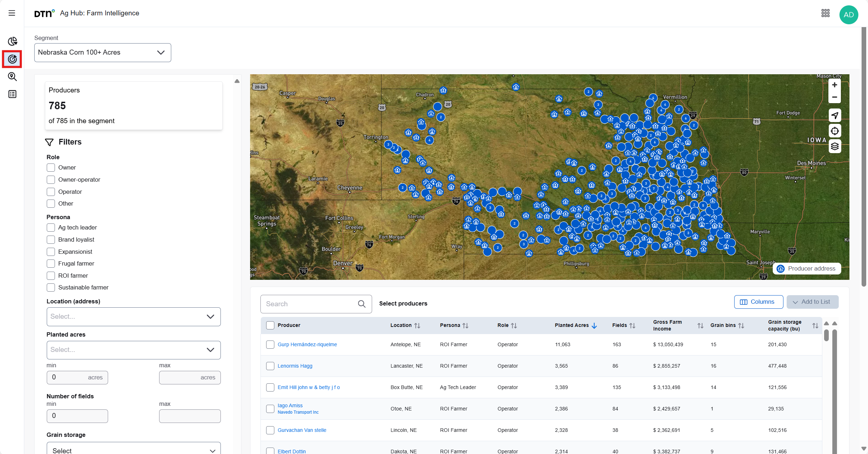Zoom in on the map
This screenshot has height=454, width=868.
pos(834,85)
